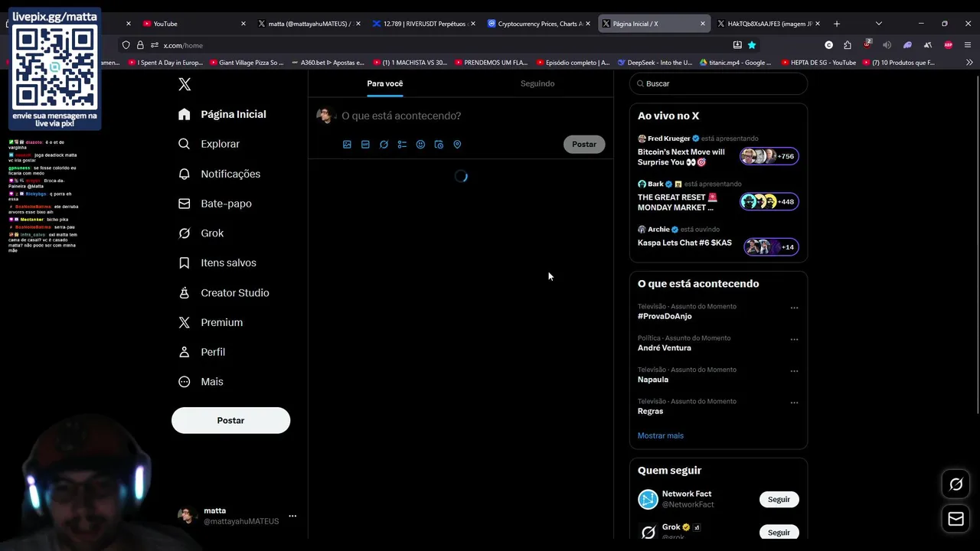The width and height of the screenshot is (980, 551).
Task: Open the Napaula trending topic
Action: (x=653, y=380)
